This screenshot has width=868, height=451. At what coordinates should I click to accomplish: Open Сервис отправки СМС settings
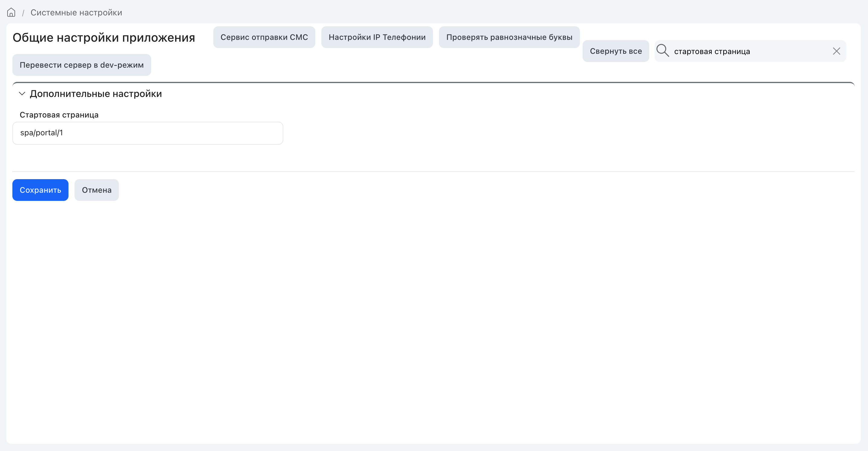tap(264, 37)
